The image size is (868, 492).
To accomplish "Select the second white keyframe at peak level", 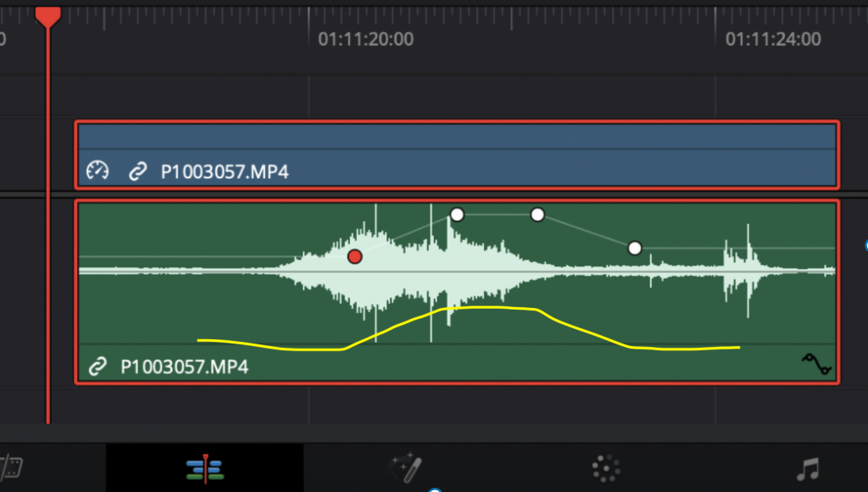I will tap(537, 215).
